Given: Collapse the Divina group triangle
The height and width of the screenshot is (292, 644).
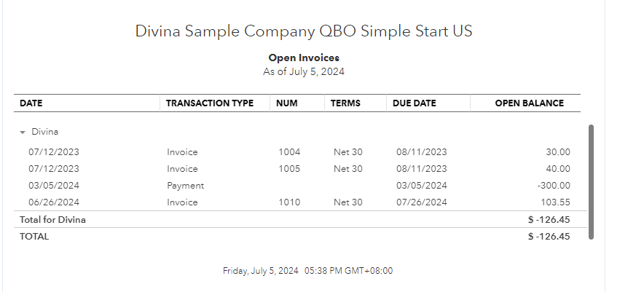Looking at the screenshot, I should [23, 133].
